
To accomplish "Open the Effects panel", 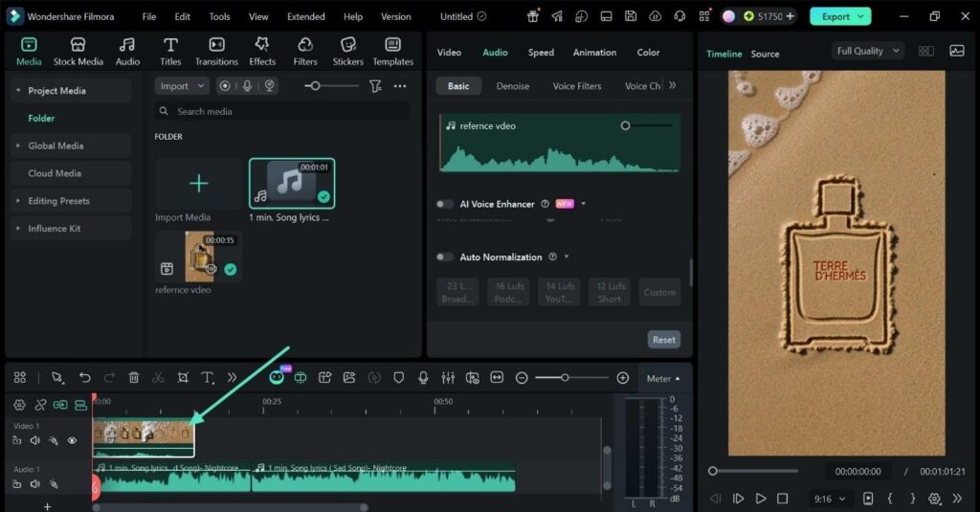I will pyautogui.click(x=262, y=52).
